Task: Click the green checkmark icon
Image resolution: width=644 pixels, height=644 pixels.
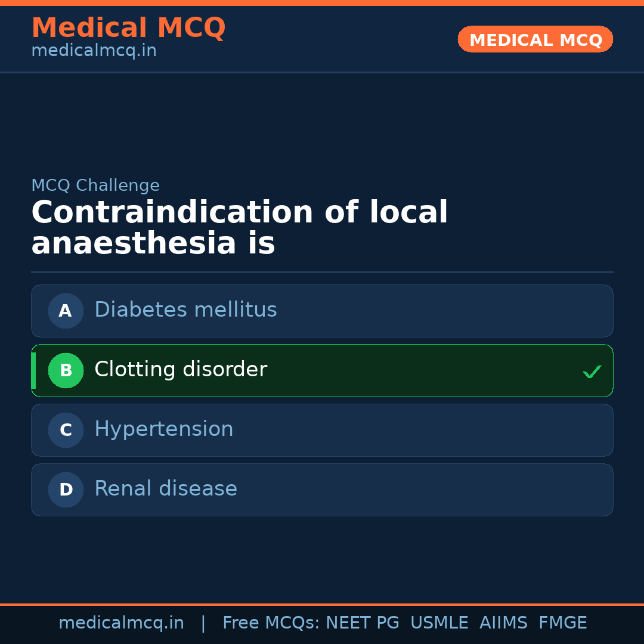Action: point(592,372)
